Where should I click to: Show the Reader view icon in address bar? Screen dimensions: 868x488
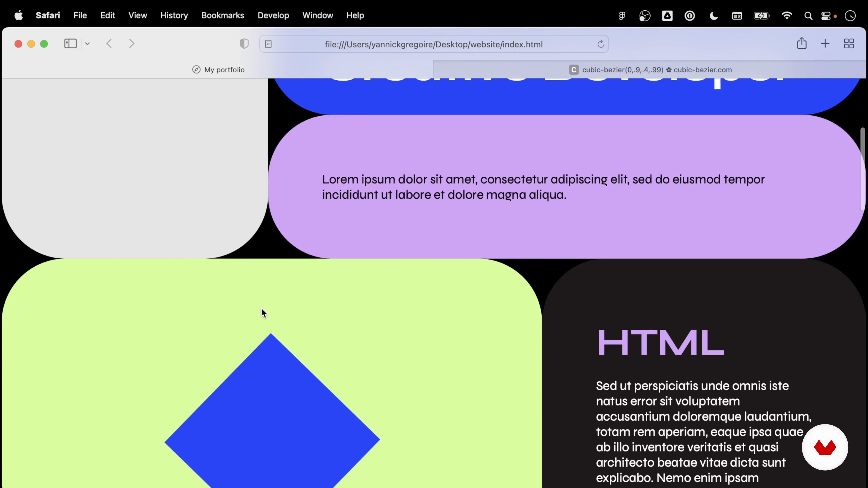pos(269,44)
